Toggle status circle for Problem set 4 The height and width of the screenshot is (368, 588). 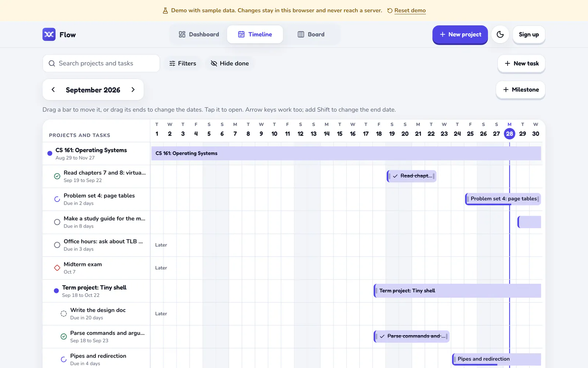(x=57, y=199)
